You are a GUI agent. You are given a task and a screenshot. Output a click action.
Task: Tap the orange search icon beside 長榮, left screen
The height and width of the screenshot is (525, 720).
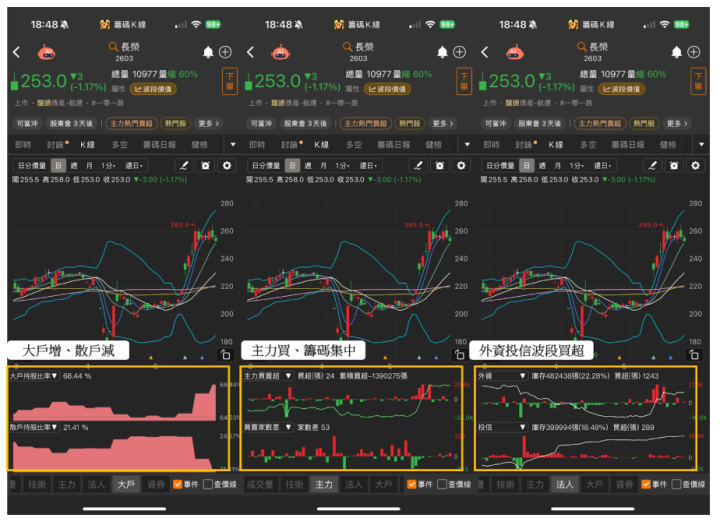tap(113, 46)
